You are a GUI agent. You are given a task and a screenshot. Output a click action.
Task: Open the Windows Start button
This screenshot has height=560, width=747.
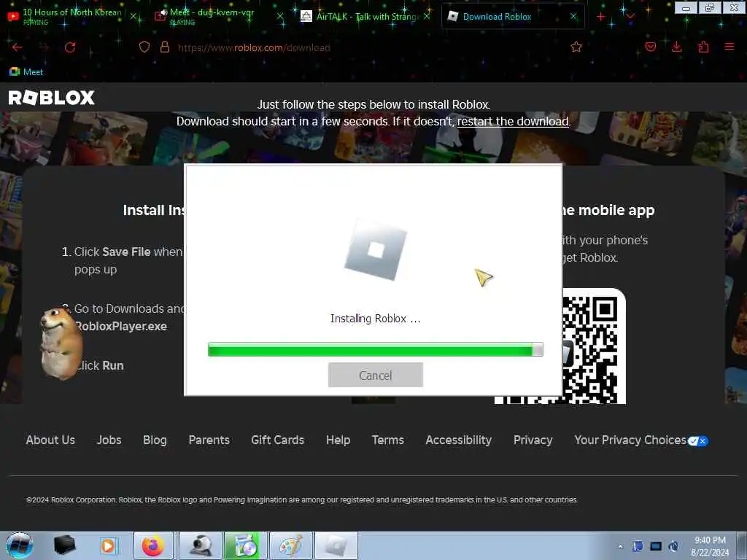pyautogui.click(x=20, y=545)
